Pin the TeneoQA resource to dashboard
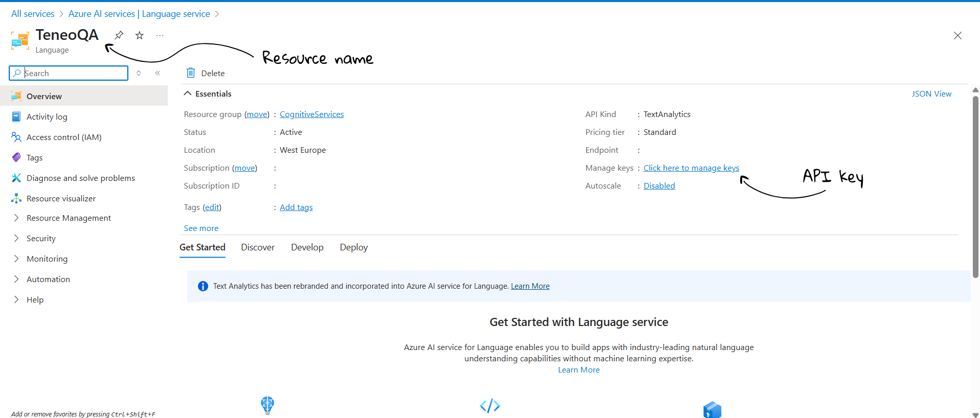The image size is (980, 418). tap(119, 35)
